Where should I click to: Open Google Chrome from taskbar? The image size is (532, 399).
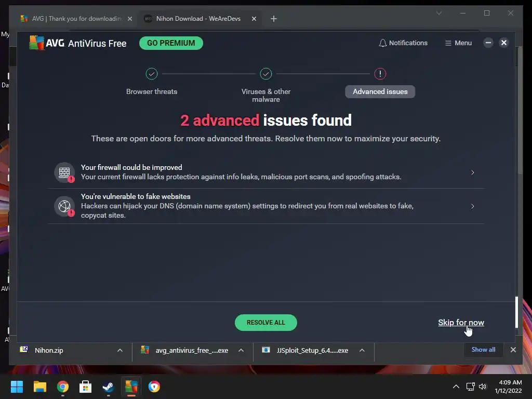pyautogui.click(x=63, y=387)
